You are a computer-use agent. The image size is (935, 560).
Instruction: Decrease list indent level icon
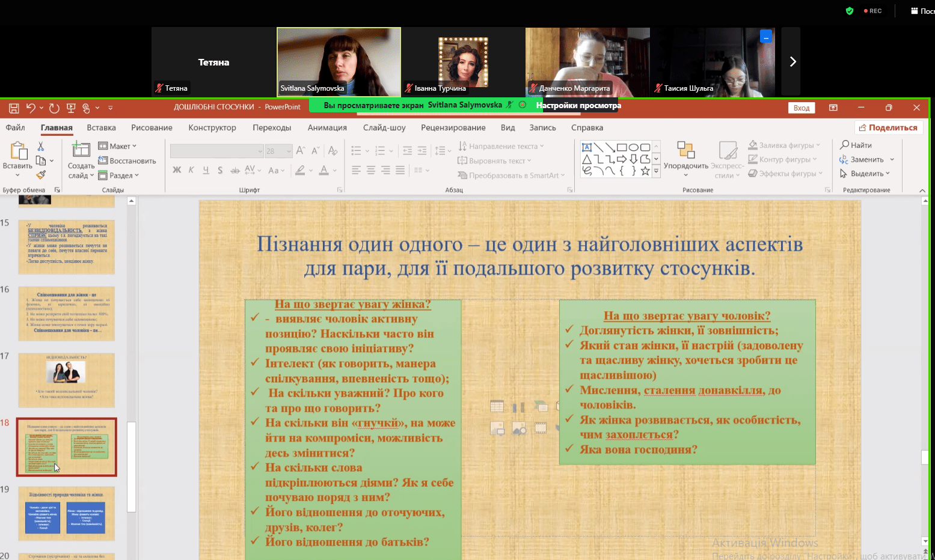click(x=407, y=151)
